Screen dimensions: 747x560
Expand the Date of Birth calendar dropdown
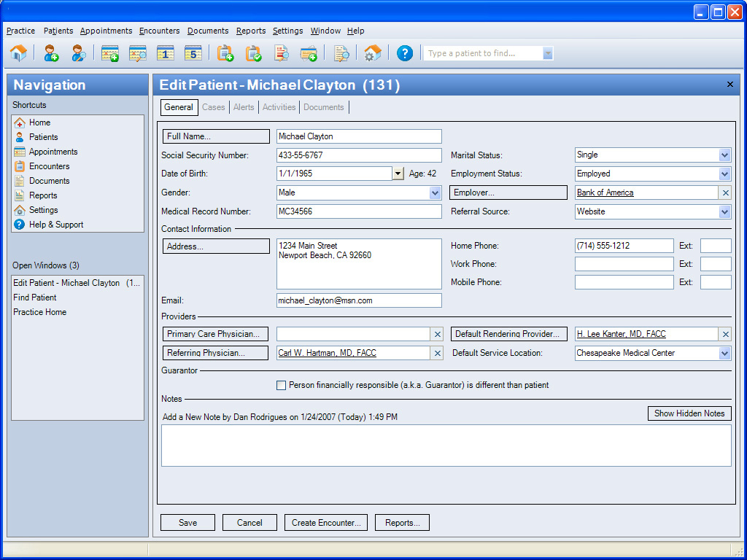click(x=398, y=174)
